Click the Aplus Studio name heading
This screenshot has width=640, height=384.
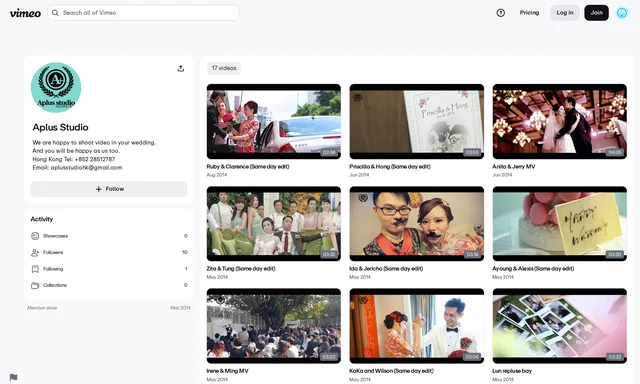(x=60, y=127)
